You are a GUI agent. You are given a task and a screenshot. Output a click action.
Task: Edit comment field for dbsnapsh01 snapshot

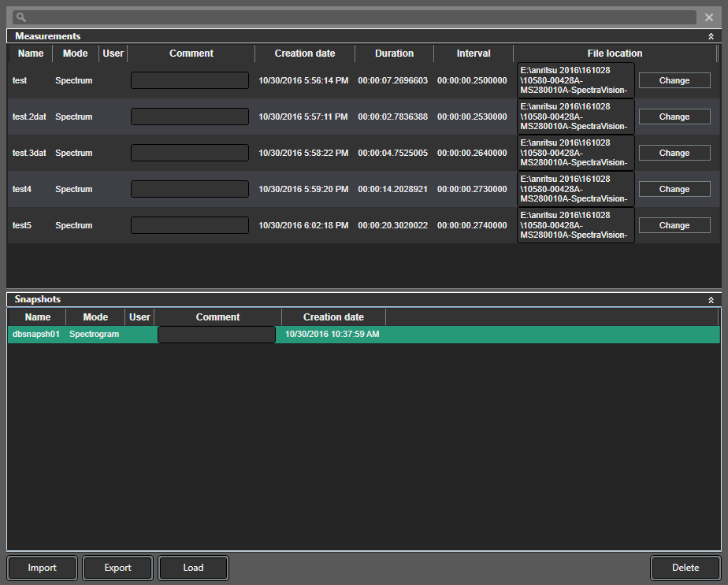tap(217, 335)
